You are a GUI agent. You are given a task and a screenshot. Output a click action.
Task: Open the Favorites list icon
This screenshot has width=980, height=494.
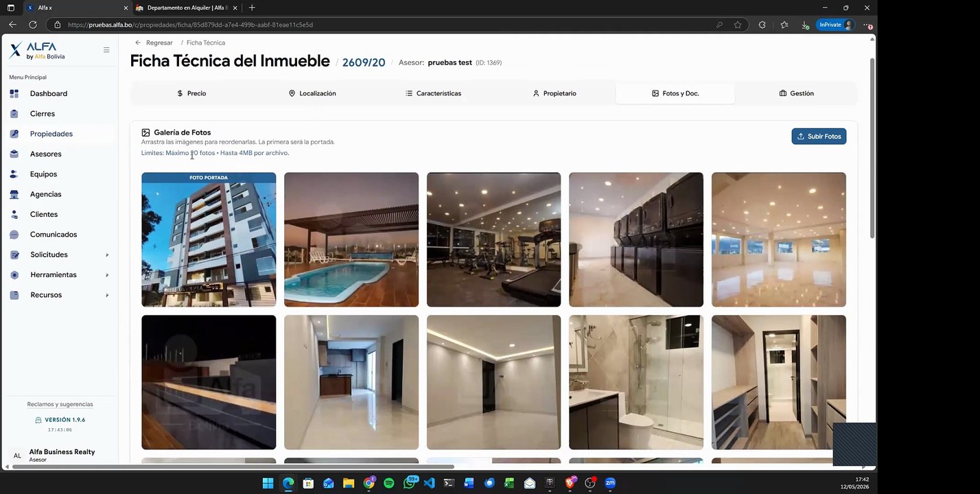pos(784,25)
